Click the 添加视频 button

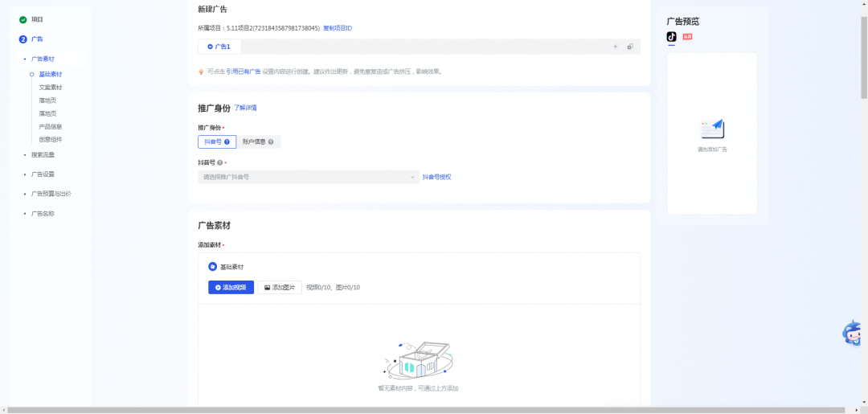click(231, 287)
